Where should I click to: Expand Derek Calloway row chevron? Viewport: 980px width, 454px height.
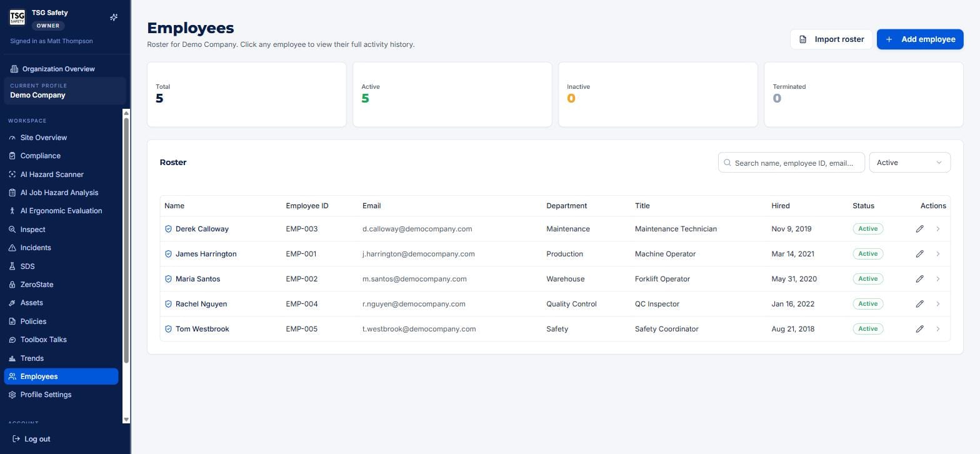point(938,229)
